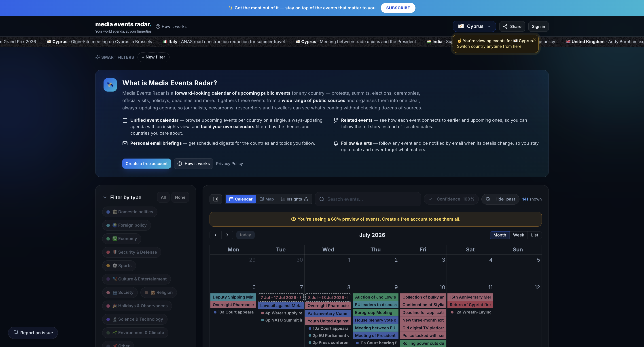This screenshot has height=347, width=644.
Task: Open the Privacy Policy link
Action: tap(229, 163)
